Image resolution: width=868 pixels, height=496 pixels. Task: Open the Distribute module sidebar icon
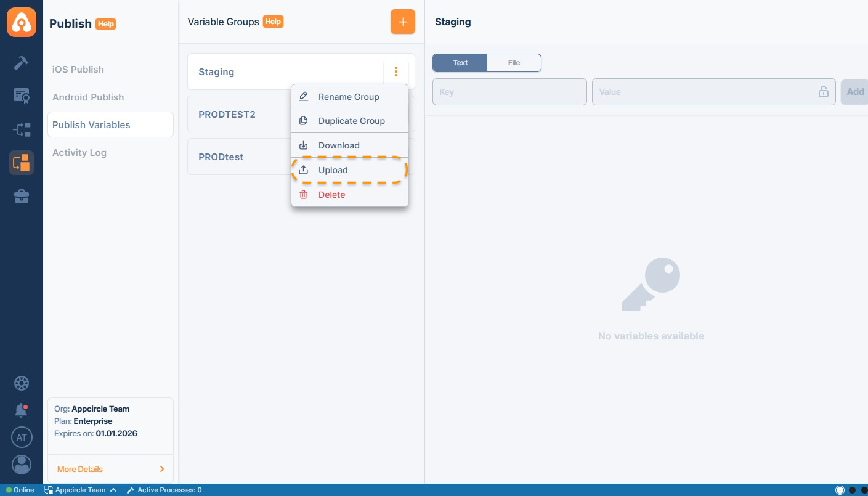[x=22, y=129]
